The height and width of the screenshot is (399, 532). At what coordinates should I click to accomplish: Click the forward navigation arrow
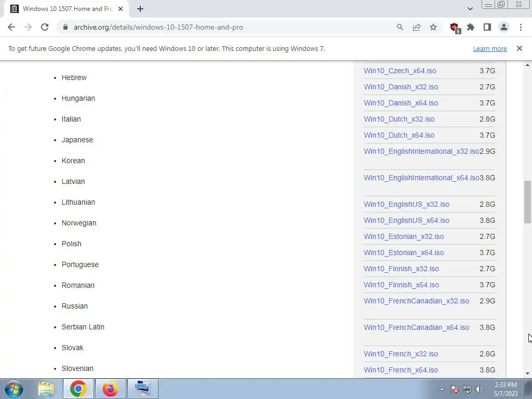(x=28, y=27)
